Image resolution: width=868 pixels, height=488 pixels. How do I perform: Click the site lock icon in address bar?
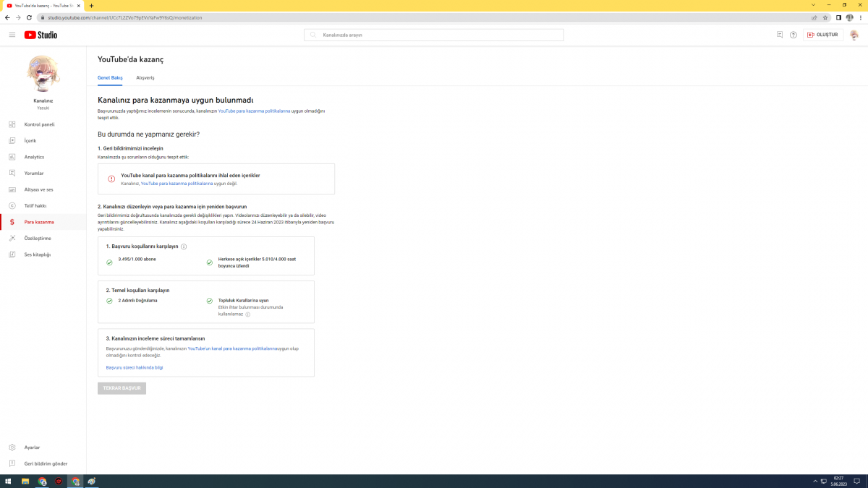(x=43, y=17)
